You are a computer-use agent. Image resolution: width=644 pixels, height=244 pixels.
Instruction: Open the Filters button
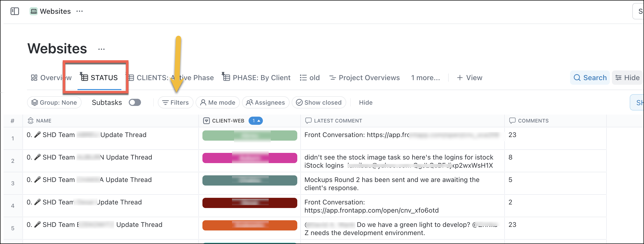click(x=175, y=102)
